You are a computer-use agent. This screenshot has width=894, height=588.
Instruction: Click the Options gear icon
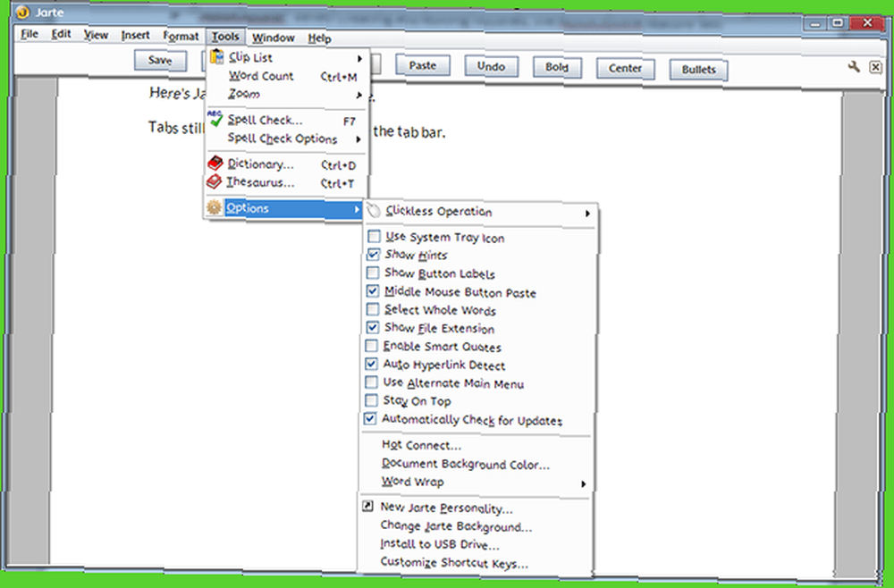(214, 206)
